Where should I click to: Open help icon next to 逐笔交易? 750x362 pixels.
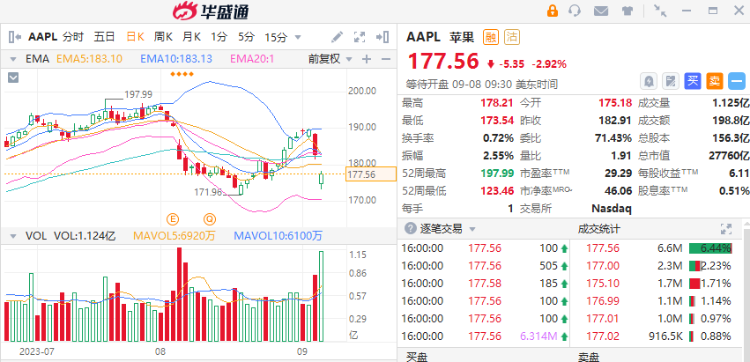pyautogui.click(x=410, y=229)
